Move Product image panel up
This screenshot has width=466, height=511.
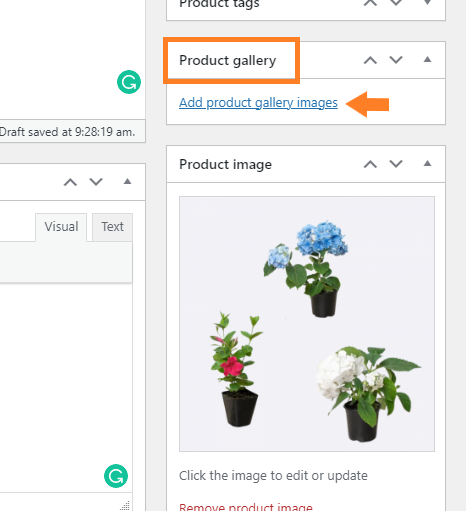pos(370,164)
